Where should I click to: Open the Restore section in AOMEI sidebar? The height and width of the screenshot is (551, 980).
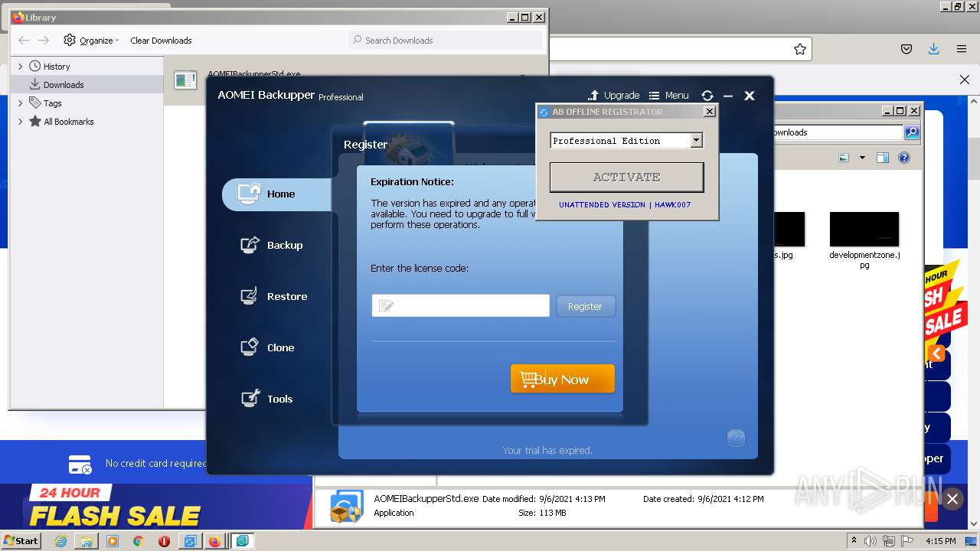pos(273,297)
